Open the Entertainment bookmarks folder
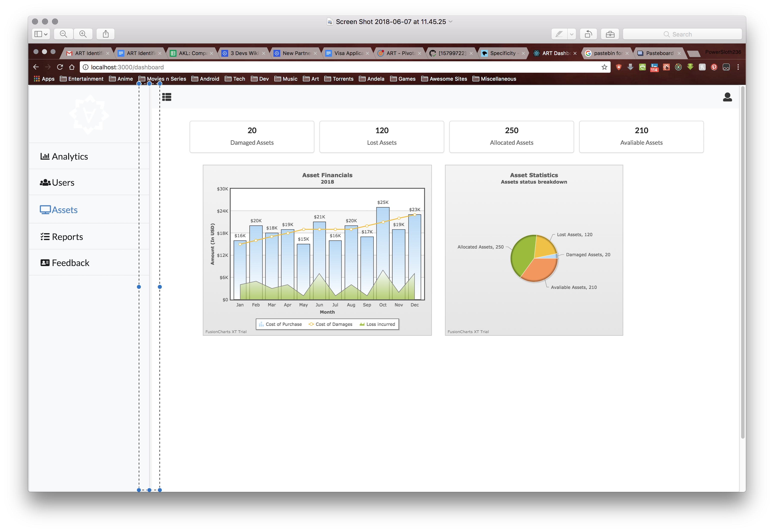This screenshot has width=774, height=532. pyautogui.click(x=82, y=79)
